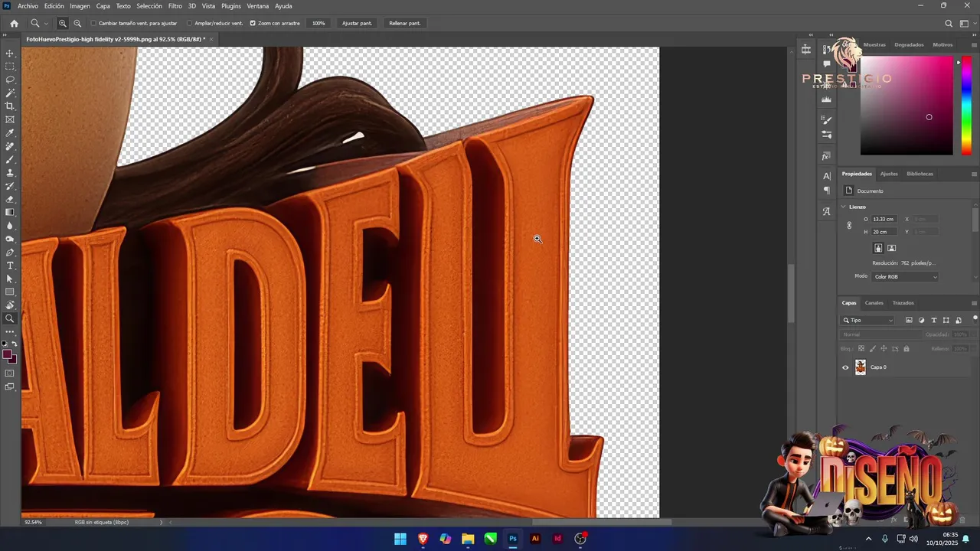
Task: Select the Eraser tool
Action: coord(10,199)
